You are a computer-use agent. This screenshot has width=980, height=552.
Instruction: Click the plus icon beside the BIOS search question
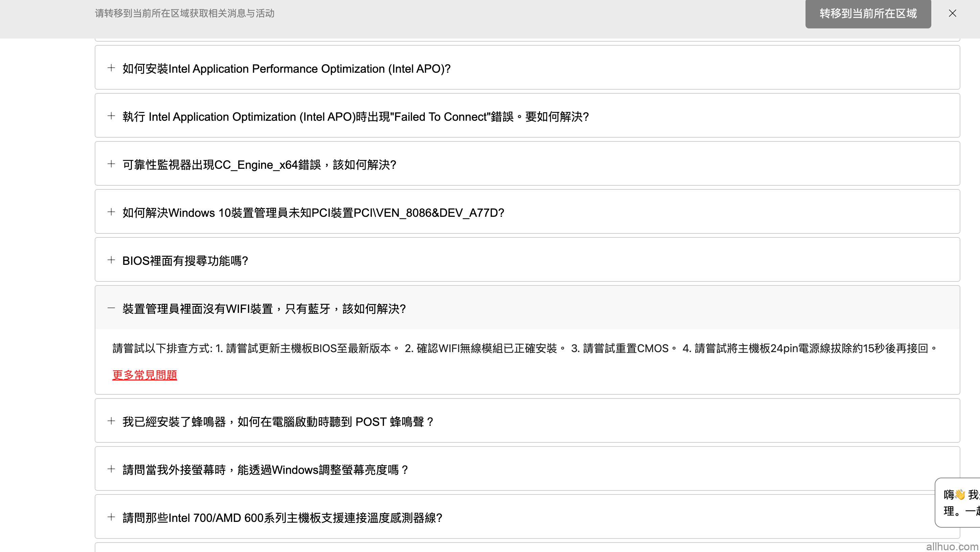point(111,259)
